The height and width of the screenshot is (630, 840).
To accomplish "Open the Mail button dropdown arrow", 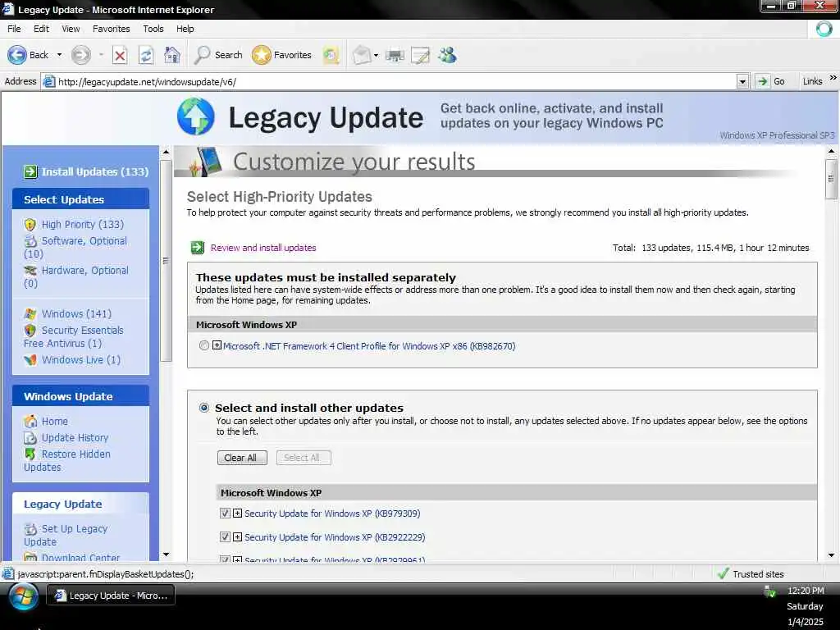I will point(376,55).
